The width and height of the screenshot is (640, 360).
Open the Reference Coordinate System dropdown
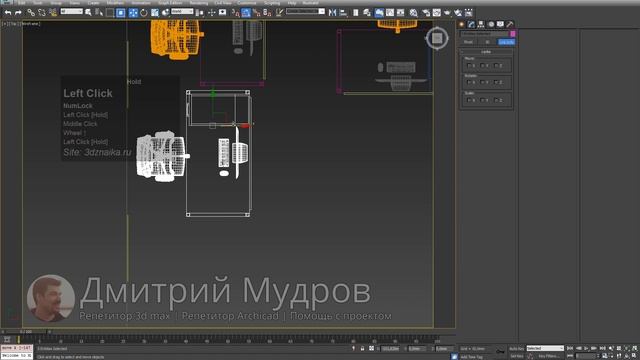[x=182, y=11]
